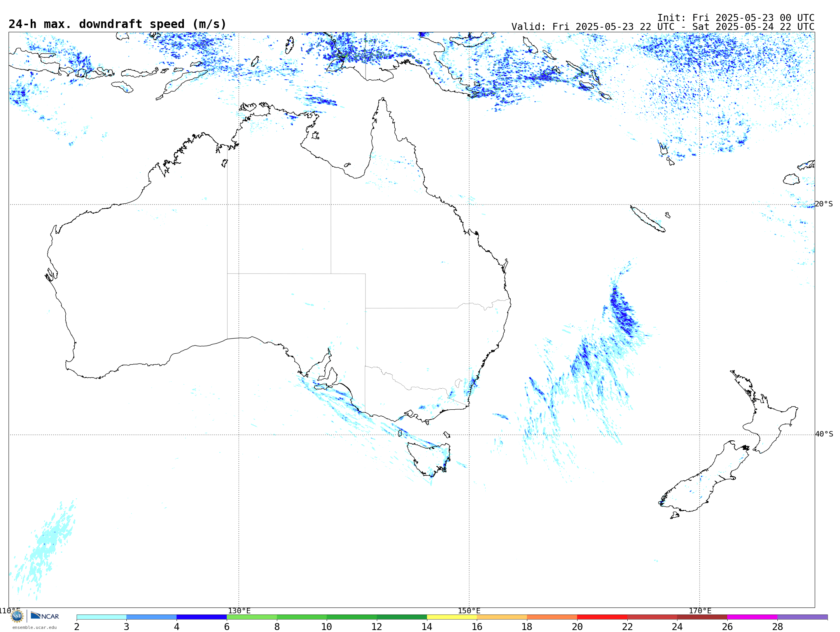Click the light orange 16–18 m/s swatch

502,617
